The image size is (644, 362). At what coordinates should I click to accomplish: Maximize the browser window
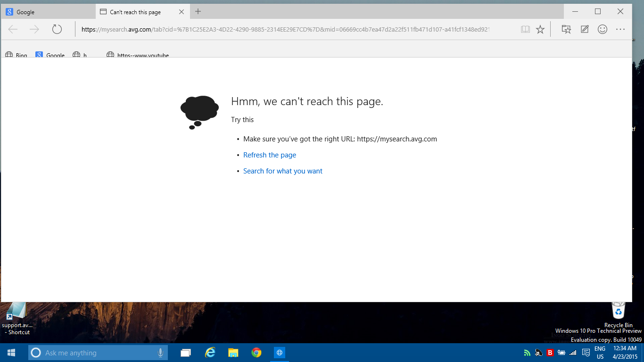(598, 11)
